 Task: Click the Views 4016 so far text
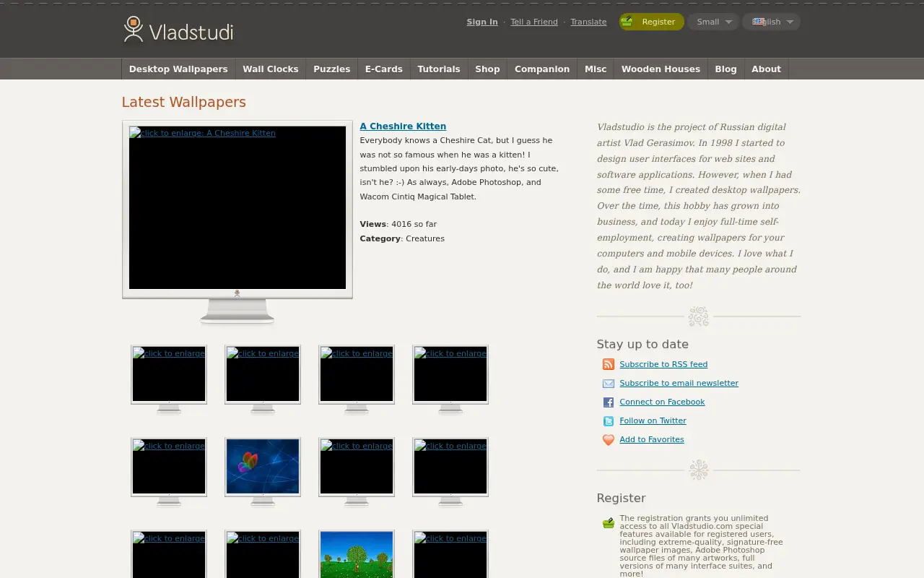click(398, 225)
